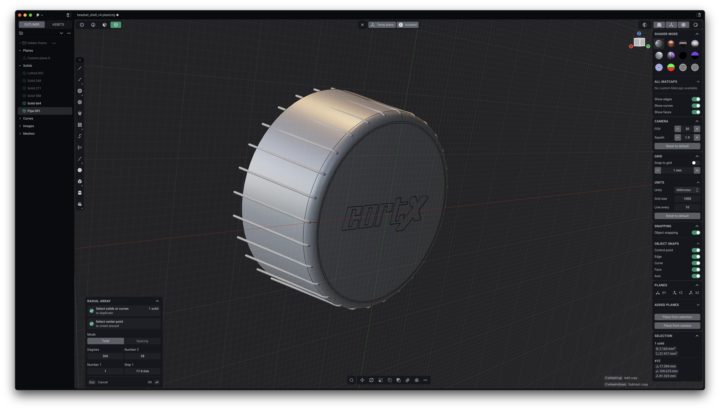Click the first selection mode icon in top toolbar

click(82, 25)
